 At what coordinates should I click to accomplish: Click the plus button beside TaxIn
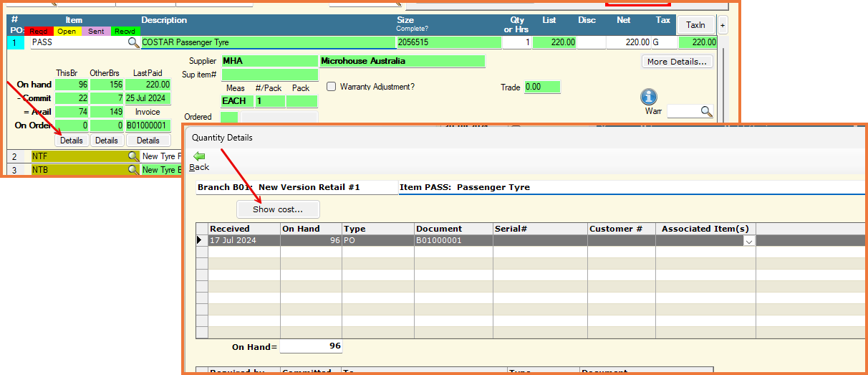click(723, 25)
